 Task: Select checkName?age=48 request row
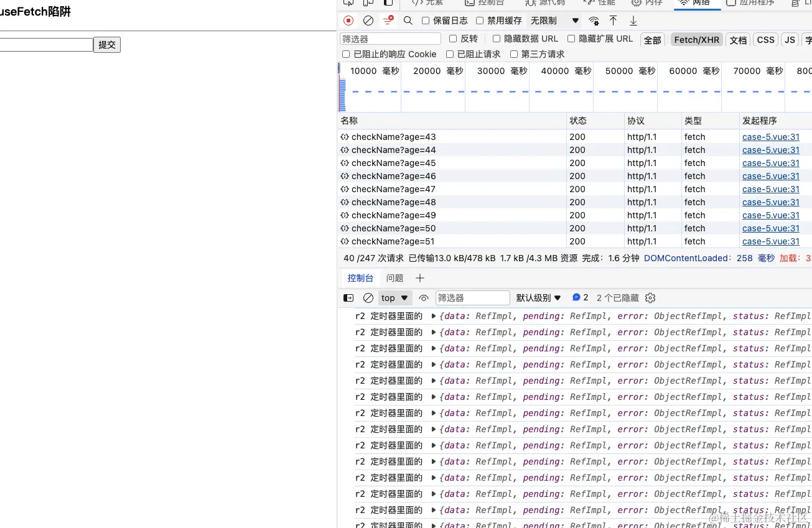(x=574, y=202)
